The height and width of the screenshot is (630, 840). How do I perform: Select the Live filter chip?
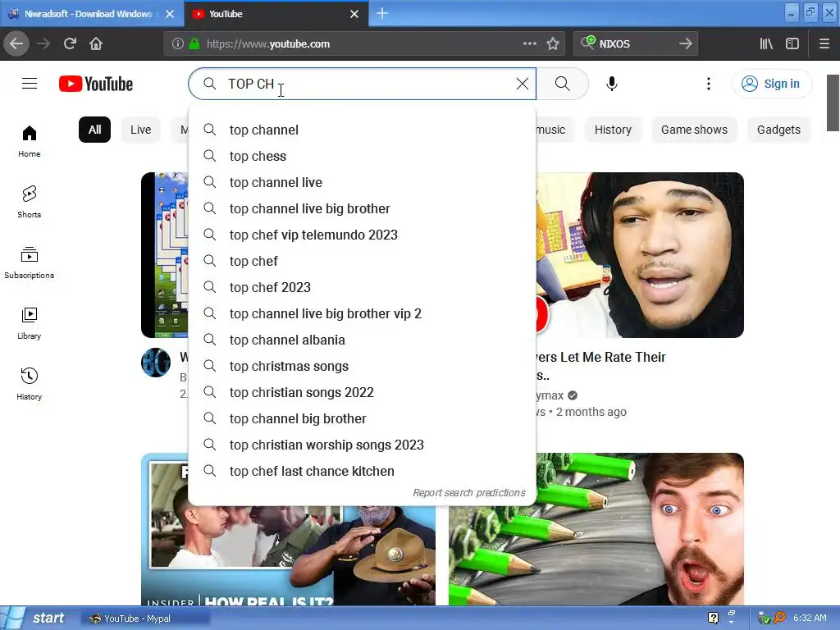[141, 130]
